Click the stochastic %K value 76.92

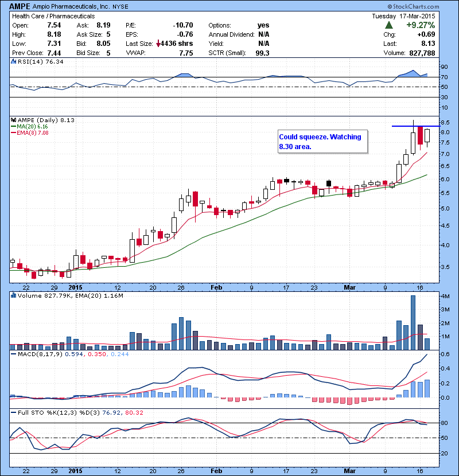tap(111, 412)
